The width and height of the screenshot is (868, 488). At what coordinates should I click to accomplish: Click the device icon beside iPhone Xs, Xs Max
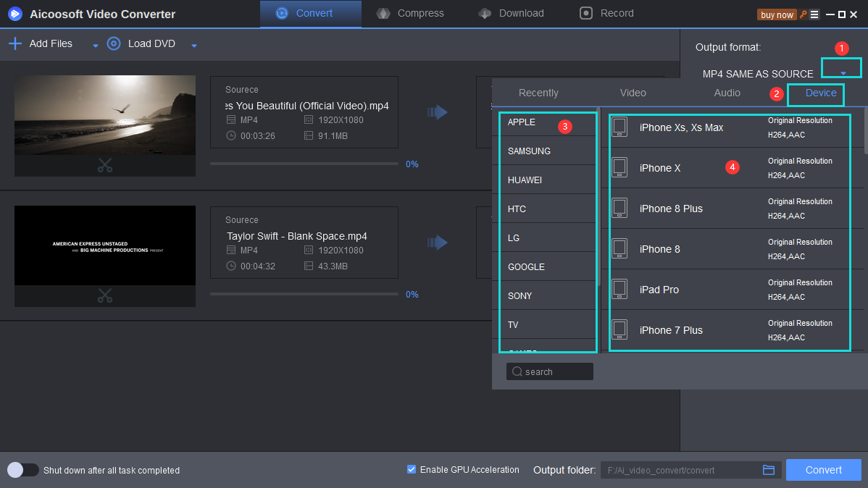coord(619,127)
